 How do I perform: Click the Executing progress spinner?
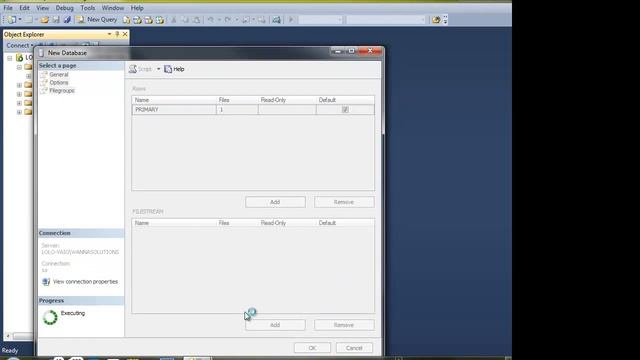[x=50, y=317]
